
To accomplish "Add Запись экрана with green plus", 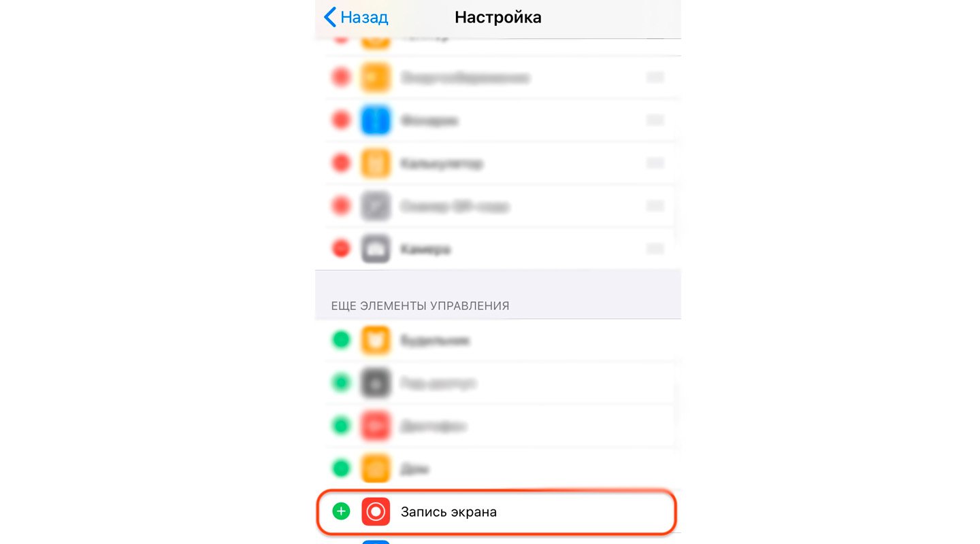I will pyautogui.click(x=341, y=511).
